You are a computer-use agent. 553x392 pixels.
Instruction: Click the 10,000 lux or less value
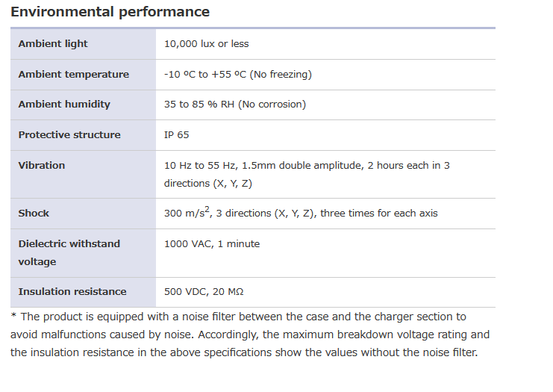207,44
